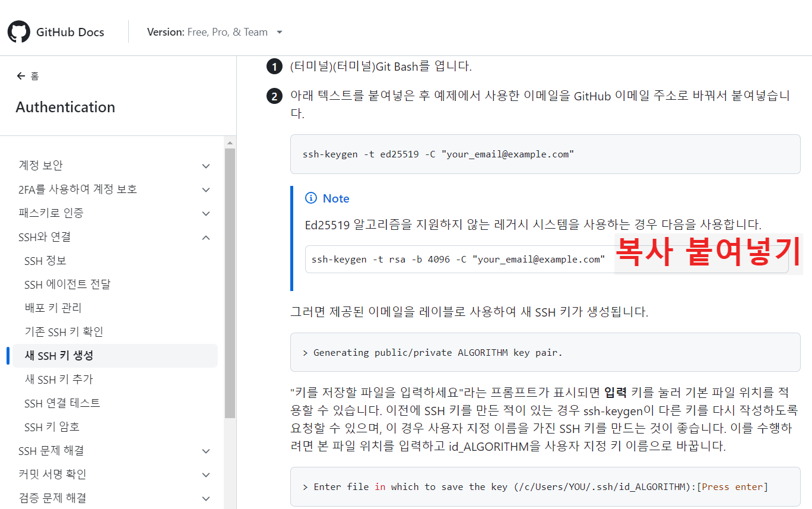Open the 배포 키 관리 page
812x509 pixels.
pyautogui.click(x=53, y=308)
